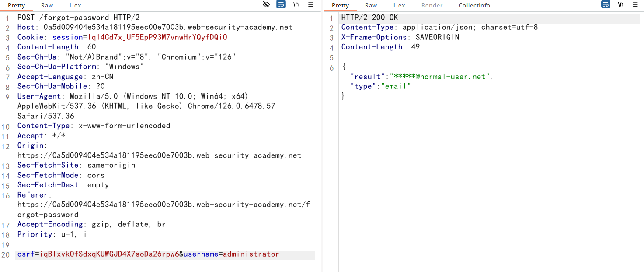Click the session cookie value in request

click(157, 37)
